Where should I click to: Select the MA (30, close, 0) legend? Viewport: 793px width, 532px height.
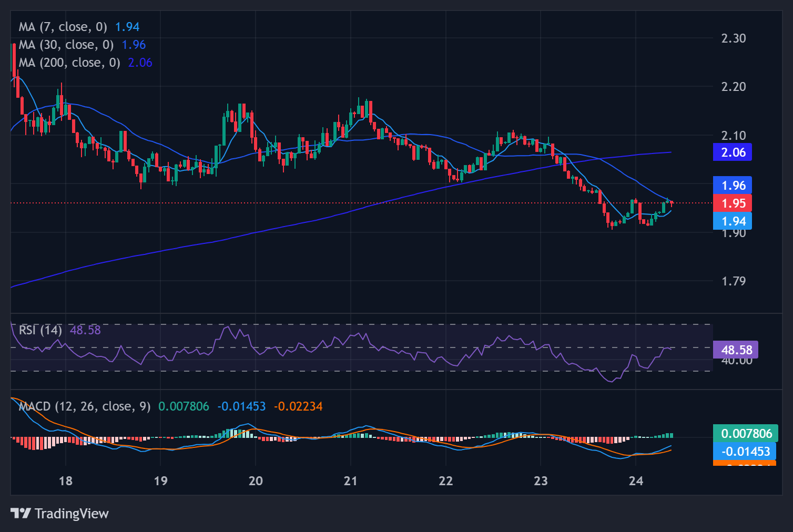click(66, 45)
